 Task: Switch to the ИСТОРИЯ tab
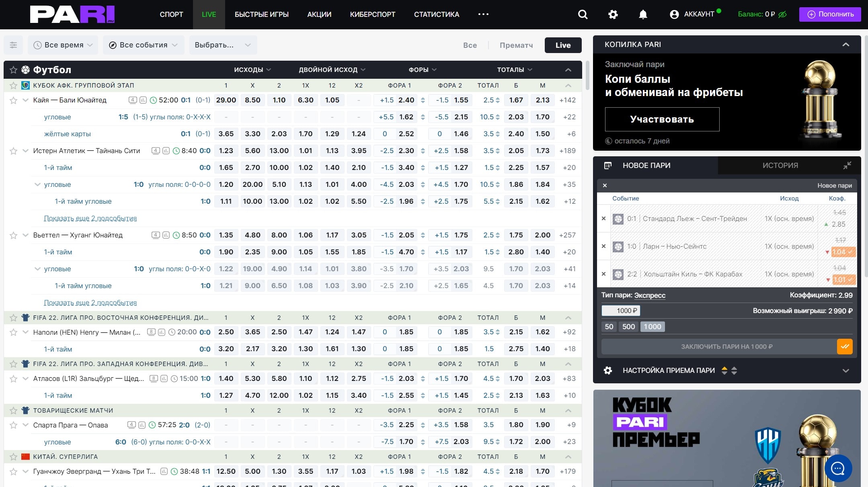[780, 166]
